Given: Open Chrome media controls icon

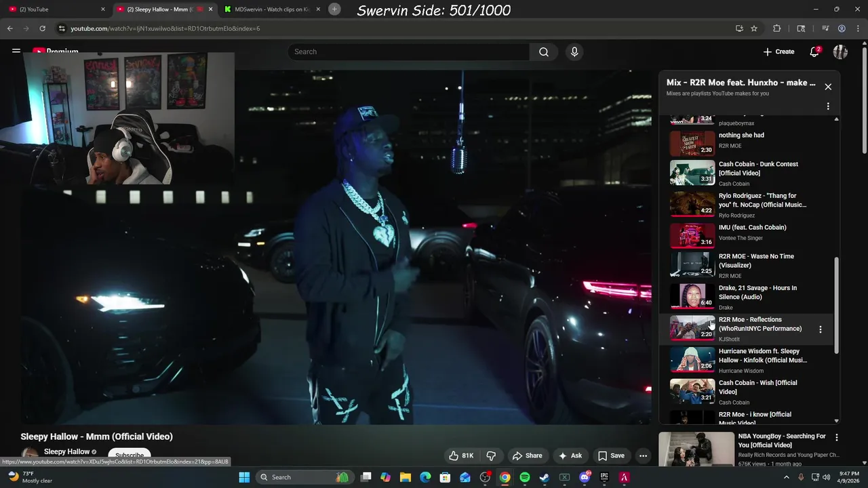Looking at the screenshot, I should 825,28.
